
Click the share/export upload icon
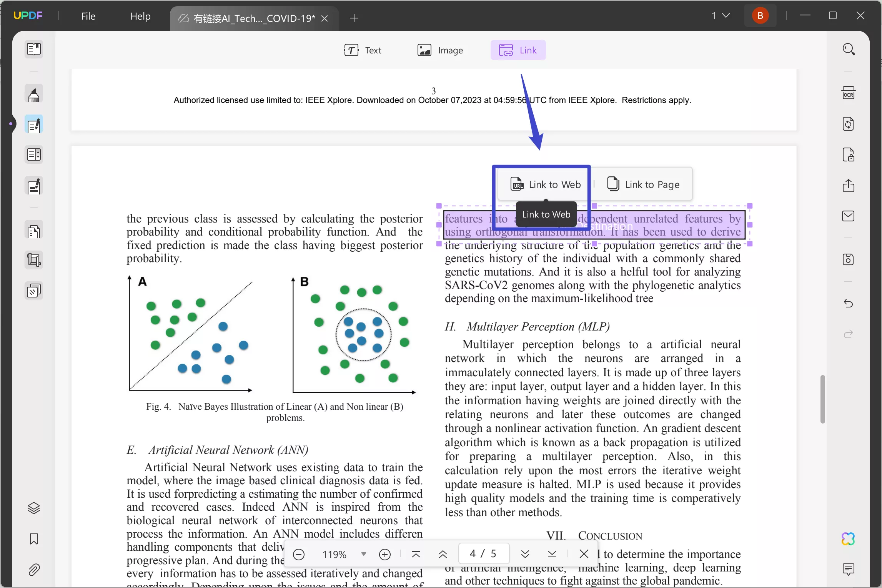849,184
